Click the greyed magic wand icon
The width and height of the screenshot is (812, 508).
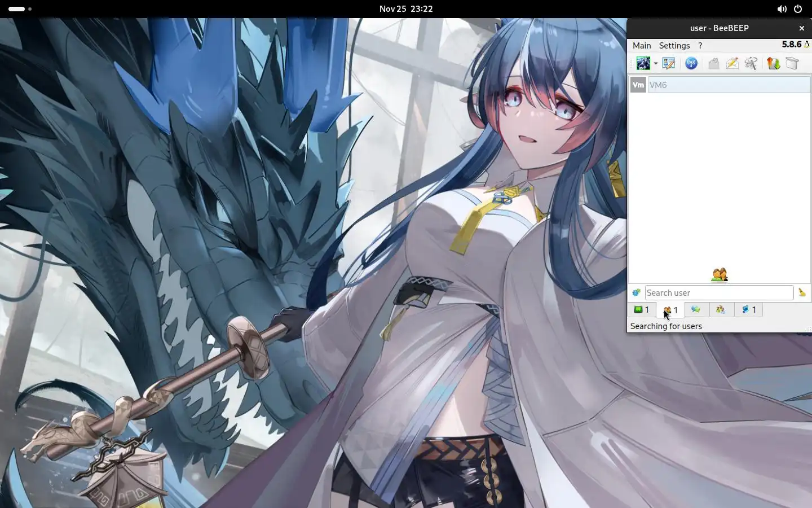pyautogui.click(x=751, y=63)
